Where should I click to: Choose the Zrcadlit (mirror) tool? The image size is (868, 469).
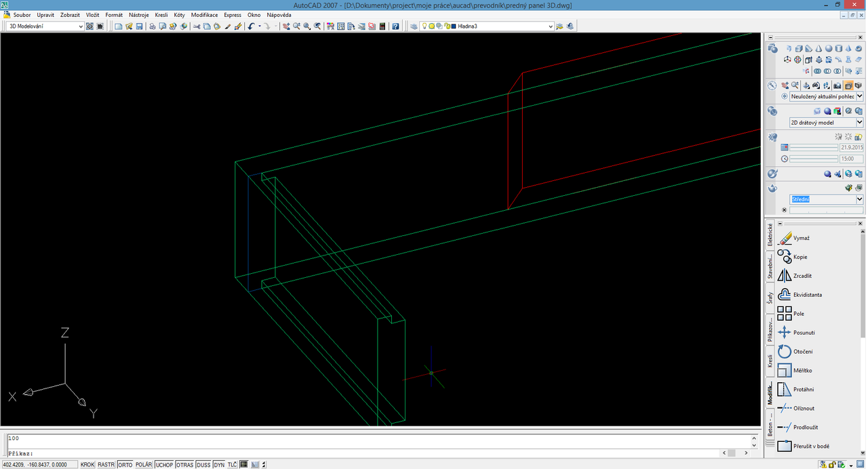pyautogui.click(x=794, y=276)
